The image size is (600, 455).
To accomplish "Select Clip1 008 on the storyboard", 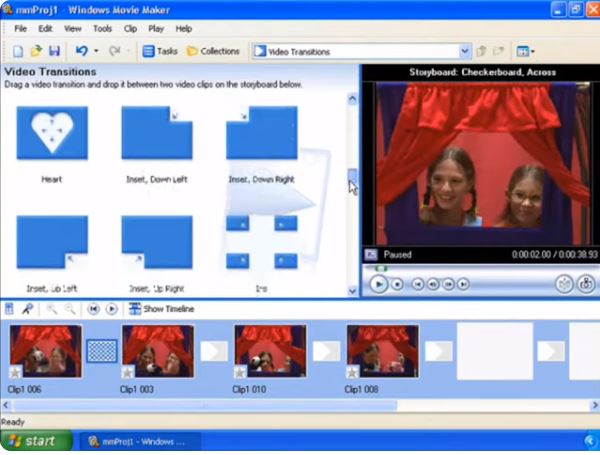I will 382,351.
